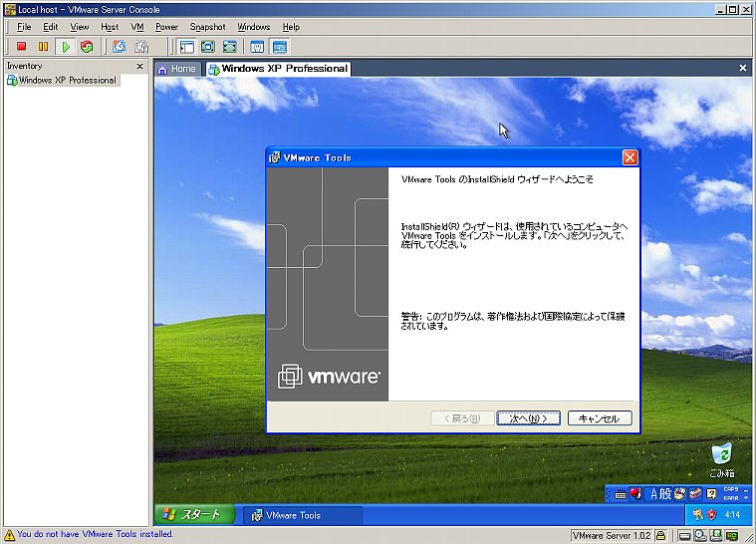
Task: Open the VM menu
Action: click(137, 27)
